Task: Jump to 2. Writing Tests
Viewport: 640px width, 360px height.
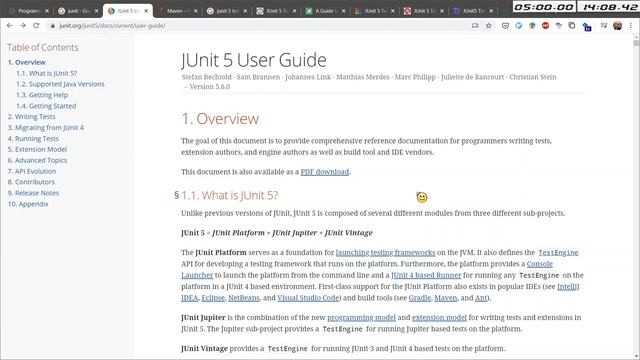Action: [x=31, y=117]
